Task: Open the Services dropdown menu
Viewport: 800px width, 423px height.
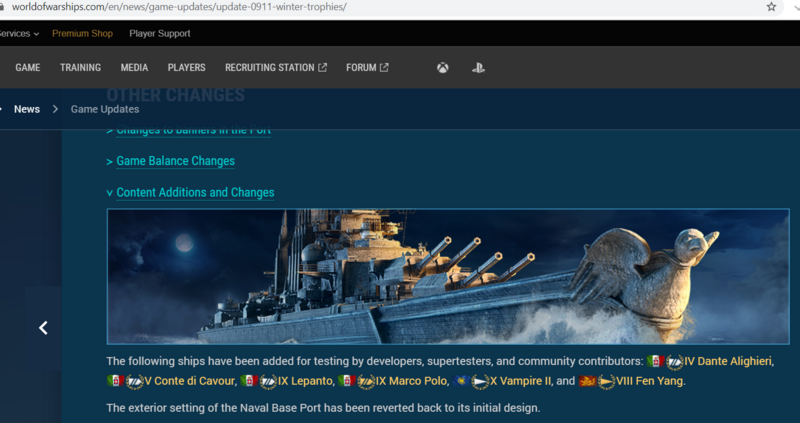Action: click(x=19, y=33)
